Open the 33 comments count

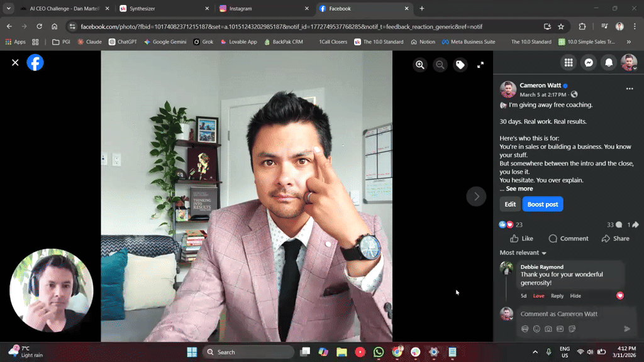[x=614, y=224]
